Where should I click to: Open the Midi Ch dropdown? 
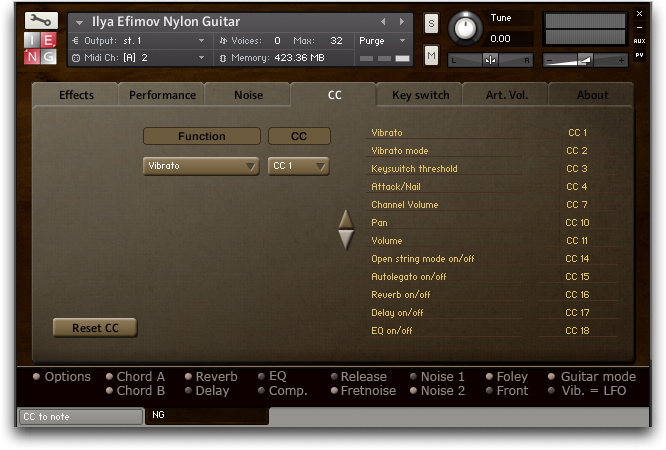(x=138, y=58)
